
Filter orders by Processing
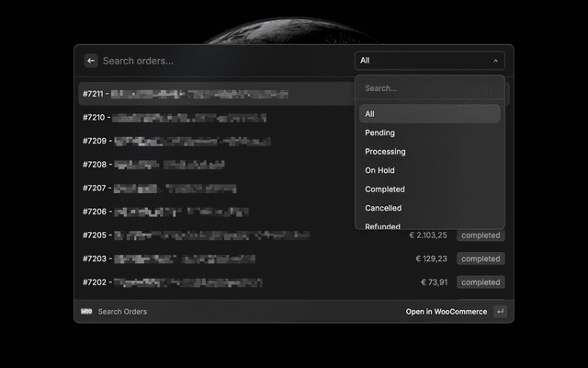[429, 152]
